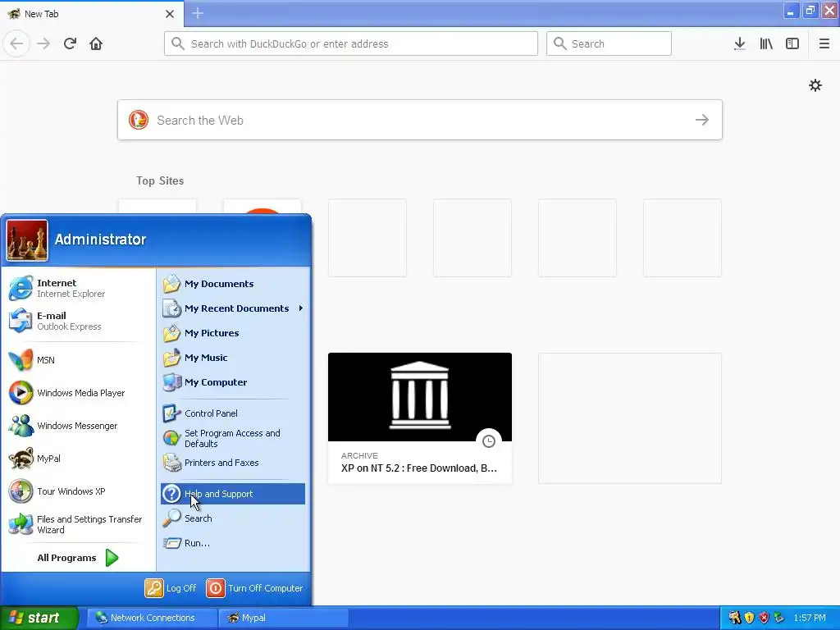The width and height of the screenshot is (840, 630).
Task: Open New Tab page settings gear
Action: [815, 85]
